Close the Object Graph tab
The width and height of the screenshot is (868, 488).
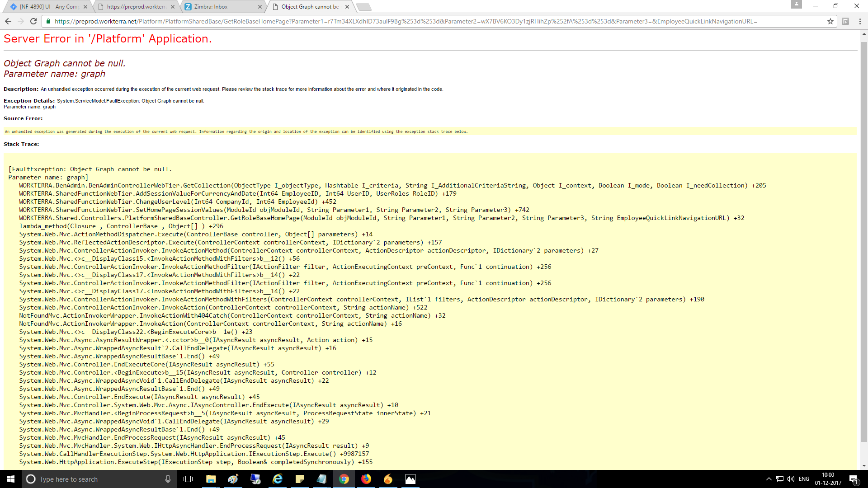(x=347, y=7)
